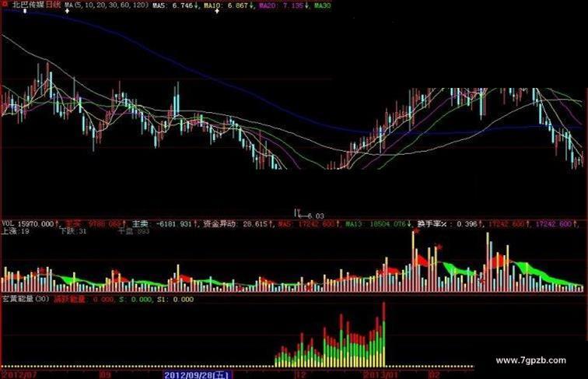Viewport: 588px width, 379px height.
Task: Click the 02 month label on time axis
Action: (x=434, y=374)
